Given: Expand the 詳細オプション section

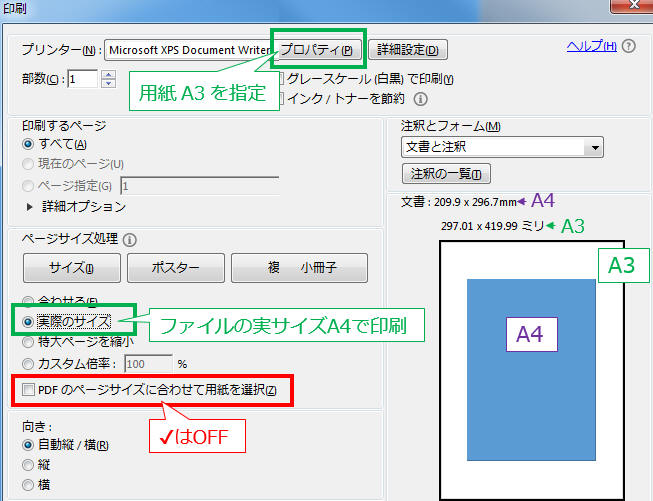Looking at the screenshot, I should [29, 207].
